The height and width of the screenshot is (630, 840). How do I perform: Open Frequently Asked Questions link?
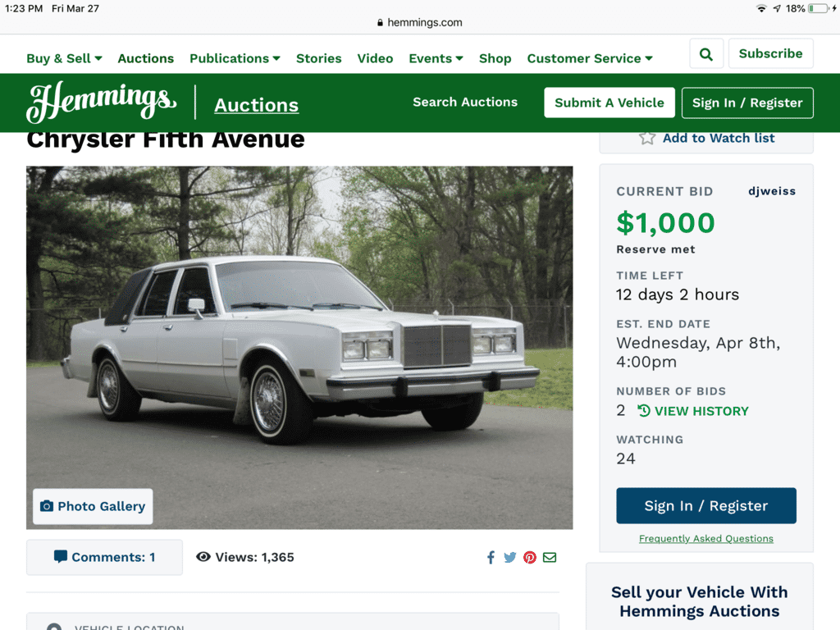(x=706, y=538)
